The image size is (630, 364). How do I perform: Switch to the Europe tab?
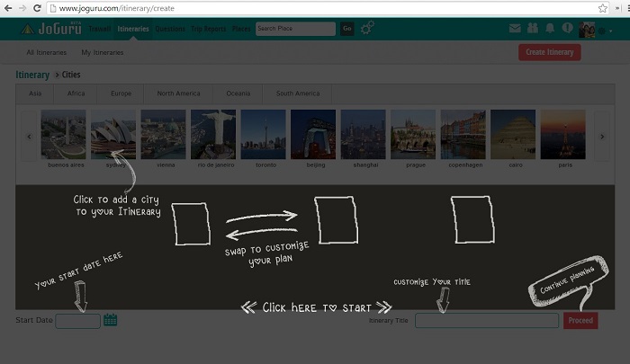point(121,93)
